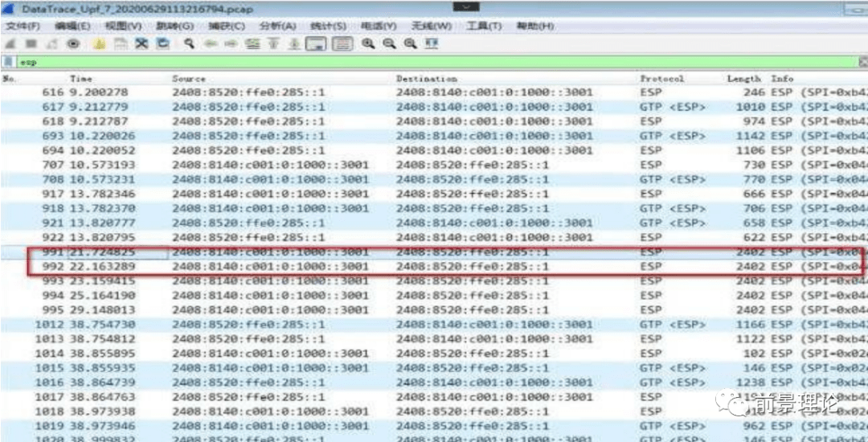Screen dimensions: 868x442
Task: Open the capture options gear icon
Action: click(73, 44)
